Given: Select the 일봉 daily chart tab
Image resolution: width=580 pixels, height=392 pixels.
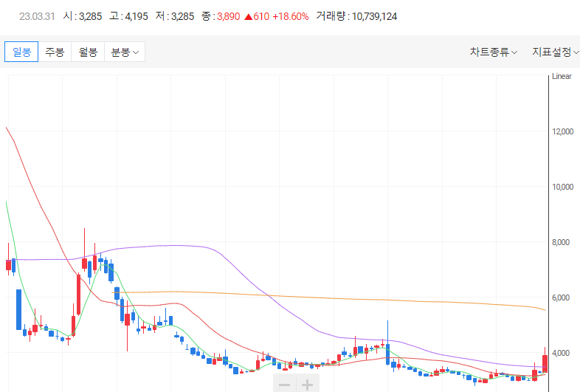Looking at the screenshot, I should [21, 52].
